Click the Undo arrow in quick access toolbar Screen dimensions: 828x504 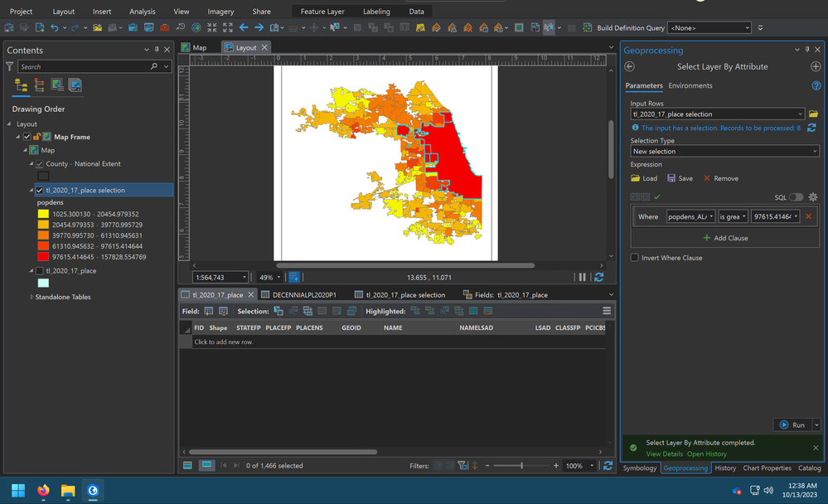(55, 27)
